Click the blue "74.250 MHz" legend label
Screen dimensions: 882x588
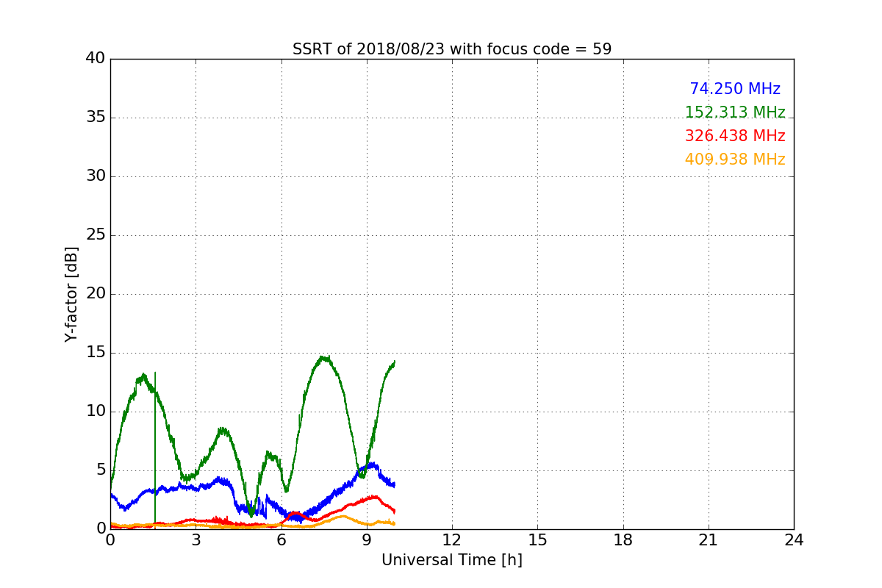pyautogui.click(x=735, y=89)
